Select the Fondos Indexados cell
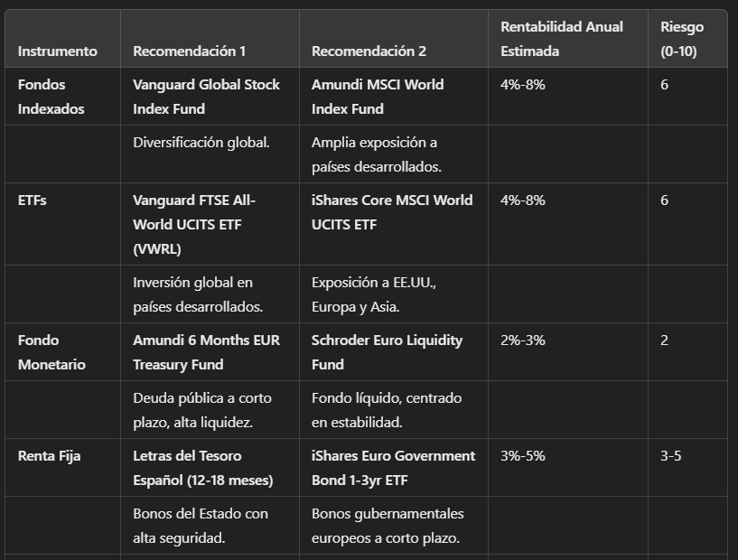The image size is (738, 560). tap(51, 97)
